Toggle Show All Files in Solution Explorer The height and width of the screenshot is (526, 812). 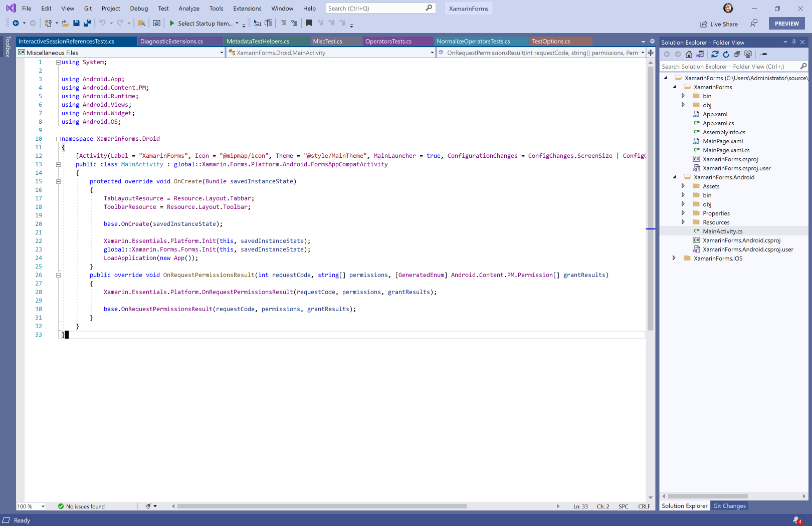pos(748,54)
